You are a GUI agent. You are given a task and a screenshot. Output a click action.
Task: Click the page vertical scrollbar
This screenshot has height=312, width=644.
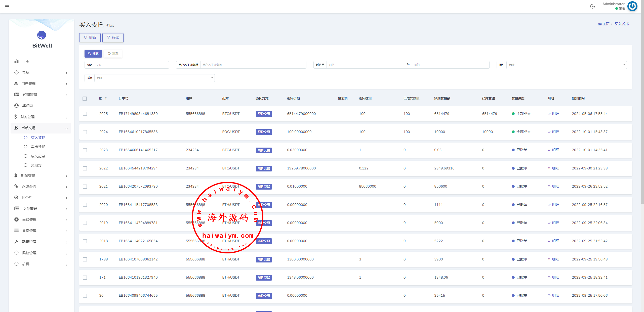pos(642,101)
